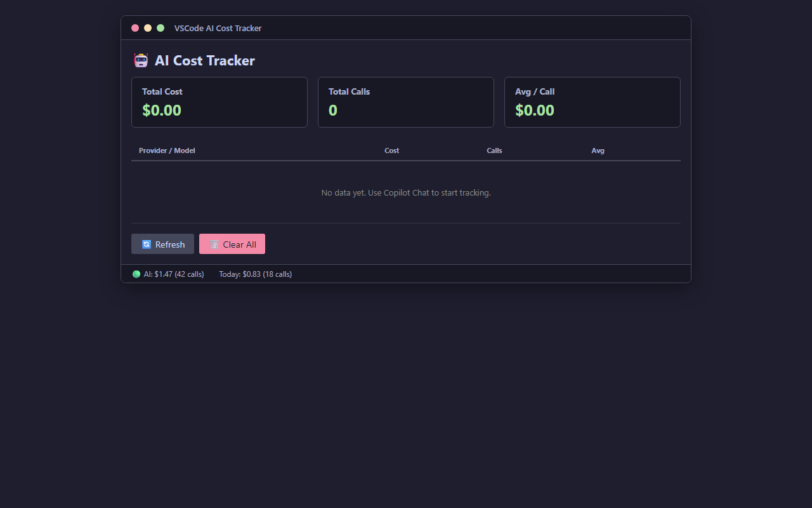
Task: Click the red close window dot
Action: coord(135,28)
